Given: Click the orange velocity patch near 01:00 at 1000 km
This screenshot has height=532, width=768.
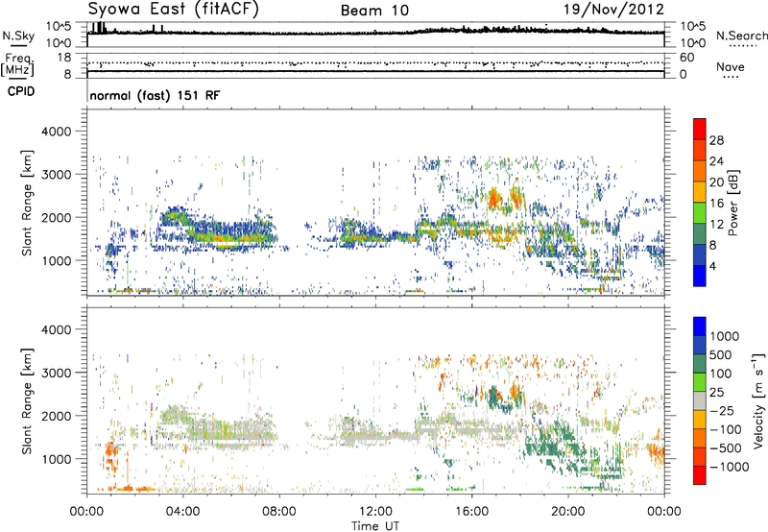Looking at the screenshot, I should [112, 453].
